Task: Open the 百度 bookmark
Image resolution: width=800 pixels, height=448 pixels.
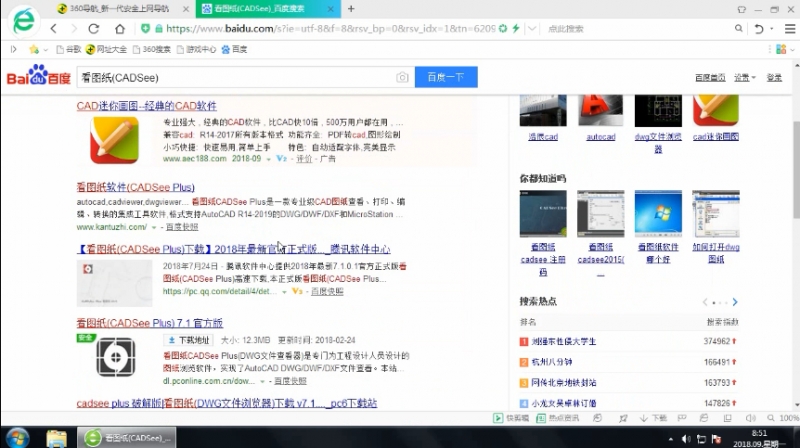Action: [234, 49]
